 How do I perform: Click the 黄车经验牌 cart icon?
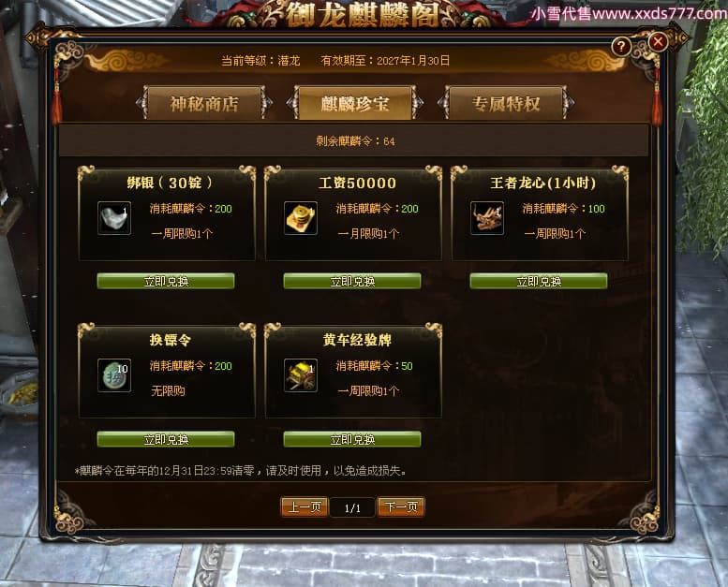coord(301,374)
